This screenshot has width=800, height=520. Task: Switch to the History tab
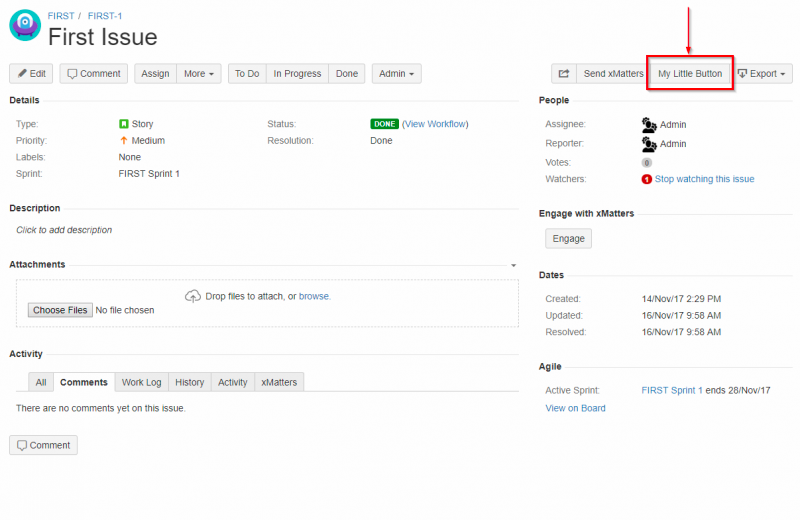pos(189,382)
